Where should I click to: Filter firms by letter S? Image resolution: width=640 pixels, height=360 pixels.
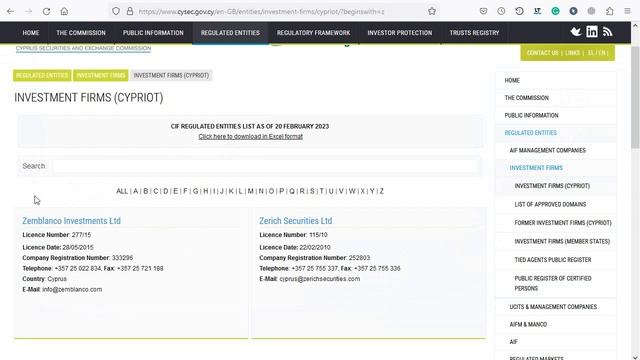(x=312, y=191)
